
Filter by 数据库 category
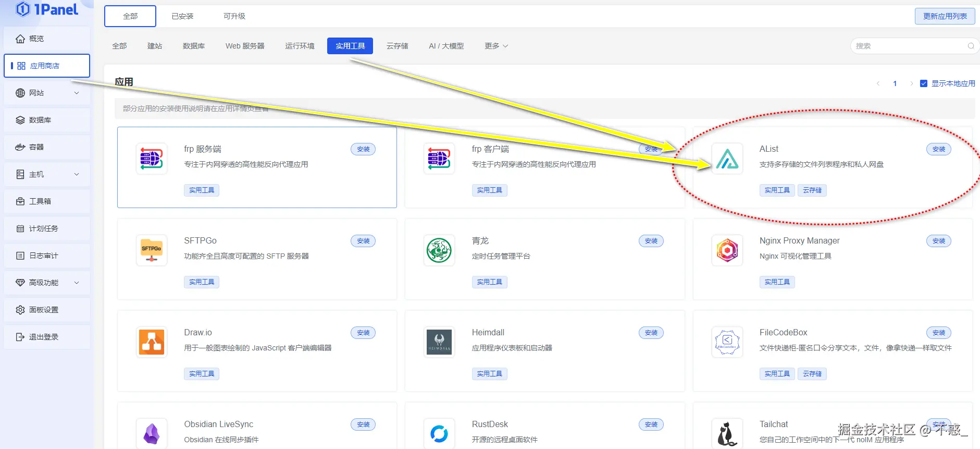point(194,46)
